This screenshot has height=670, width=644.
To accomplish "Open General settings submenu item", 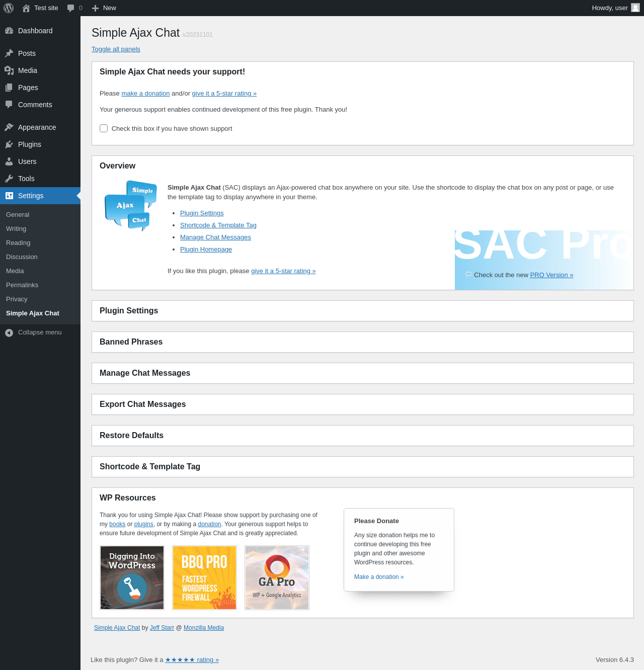I will point(40,214).
